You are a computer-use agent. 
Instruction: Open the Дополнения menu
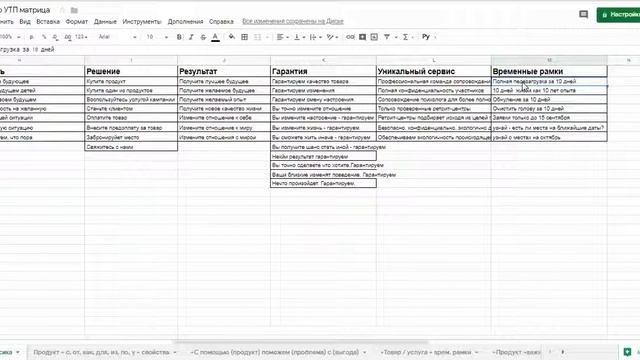tap(185, 22)
